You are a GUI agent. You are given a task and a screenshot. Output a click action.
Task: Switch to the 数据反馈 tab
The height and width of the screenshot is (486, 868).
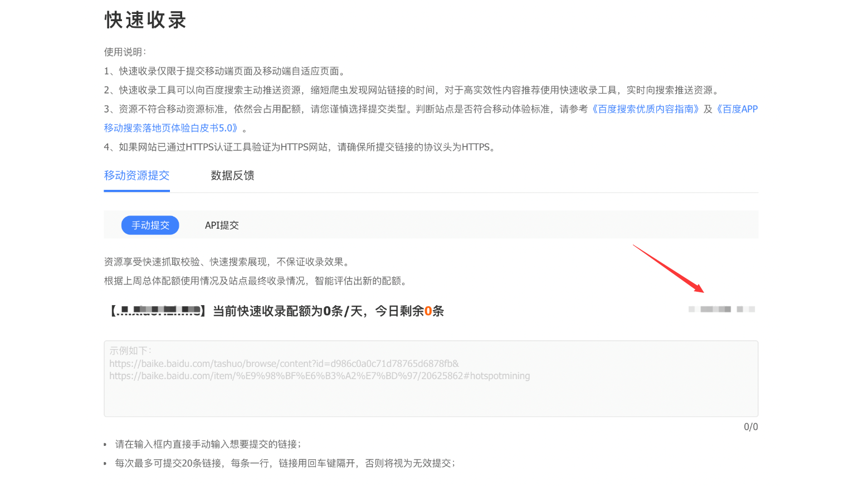tap(232, 175)
